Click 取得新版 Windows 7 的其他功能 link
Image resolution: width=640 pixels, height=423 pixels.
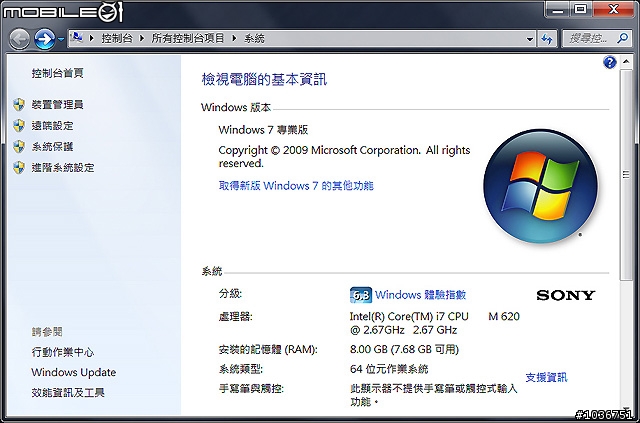coord(296,186)
